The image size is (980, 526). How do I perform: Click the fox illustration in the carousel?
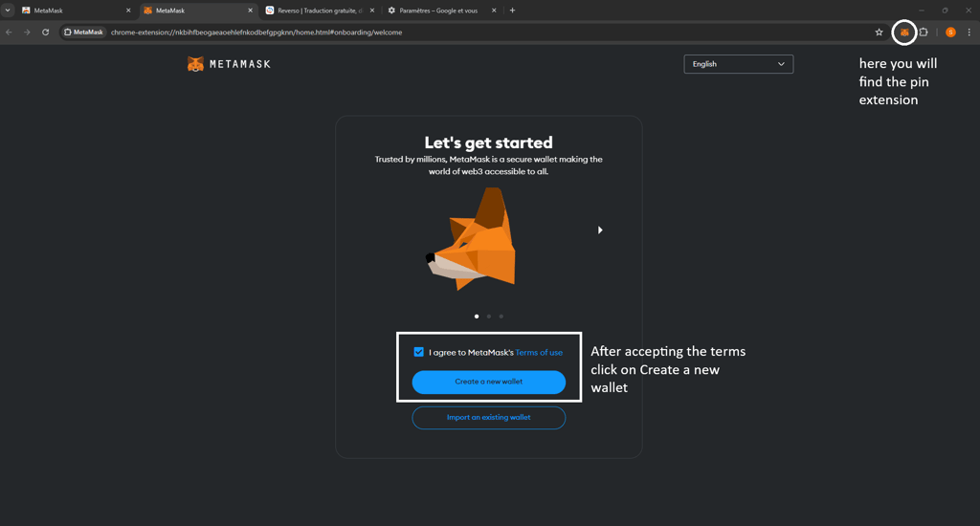pos(472,239)
